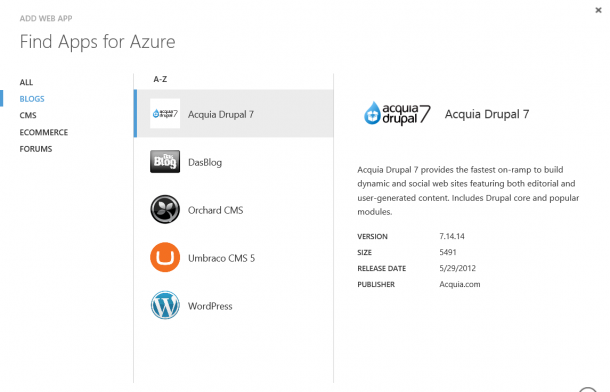Select the BLOGS category
Image resolution: width=610 pixels, height=392 pixels.
click(32, 99)
